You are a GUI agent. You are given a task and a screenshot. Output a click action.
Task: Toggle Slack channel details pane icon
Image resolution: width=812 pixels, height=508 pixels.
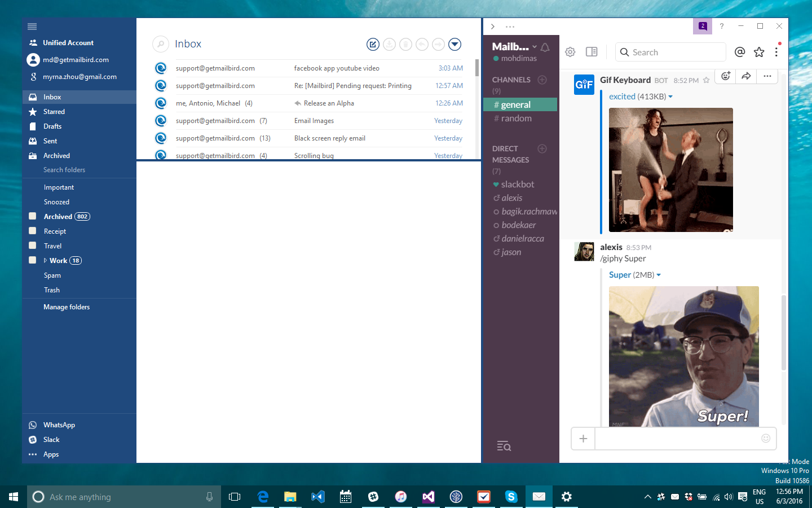[592, 52]
